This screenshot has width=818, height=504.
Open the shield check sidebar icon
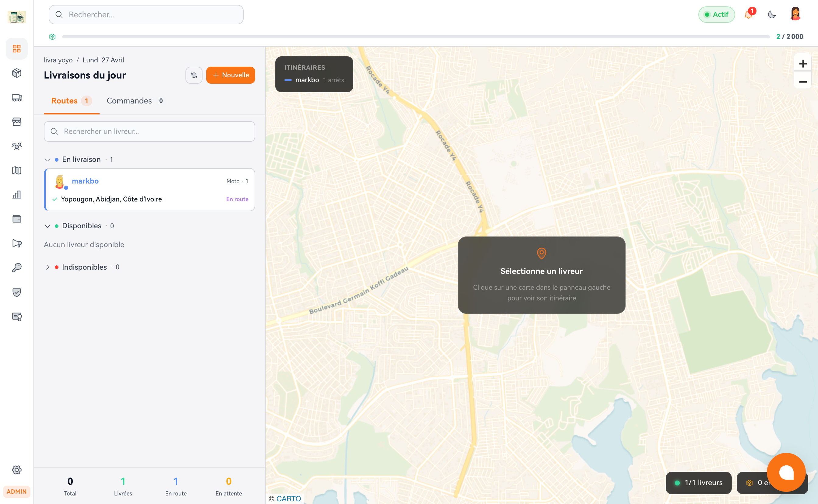(17, 292)
